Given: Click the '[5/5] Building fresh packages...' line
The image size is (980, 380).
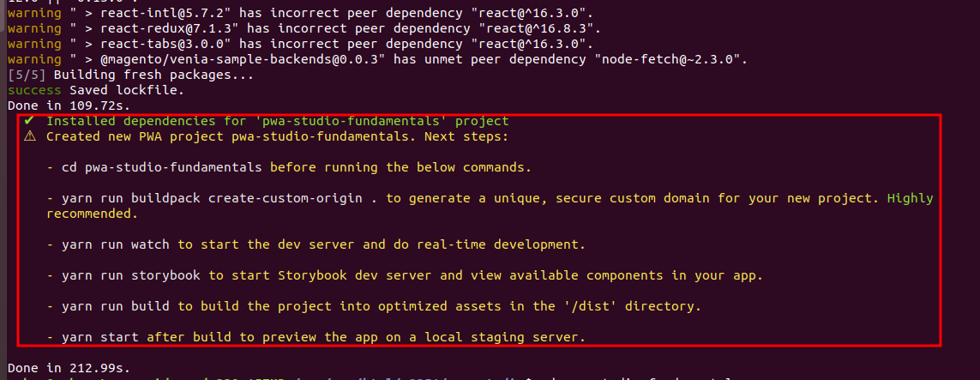Looking at the screenshot, I should pyautogui.click(x=130, y=75).
